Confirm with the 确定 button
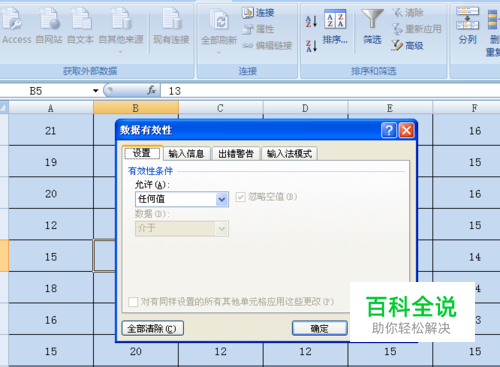 tap(320, 329)
